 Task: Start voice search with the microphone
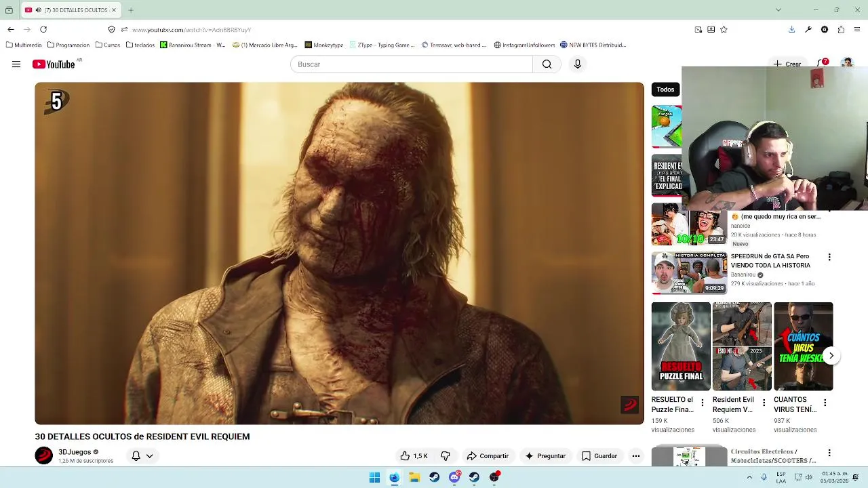[x=578, y=64]
